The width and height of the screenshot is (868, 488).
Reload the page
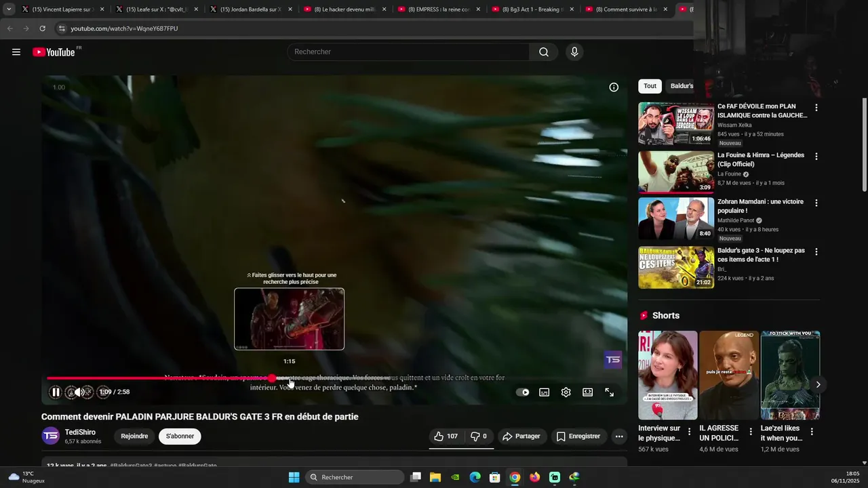42,28
